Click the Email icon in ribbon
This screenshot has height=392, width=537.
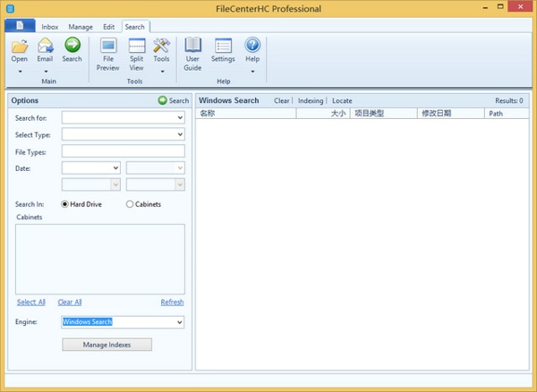[45, 46]
